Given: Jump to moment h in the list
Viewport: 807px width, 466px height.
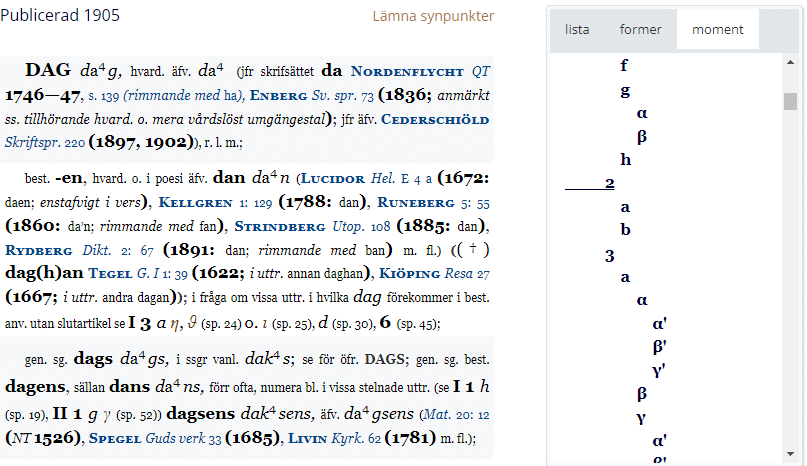Looking at the screenshot, I should tap(626, 159).
